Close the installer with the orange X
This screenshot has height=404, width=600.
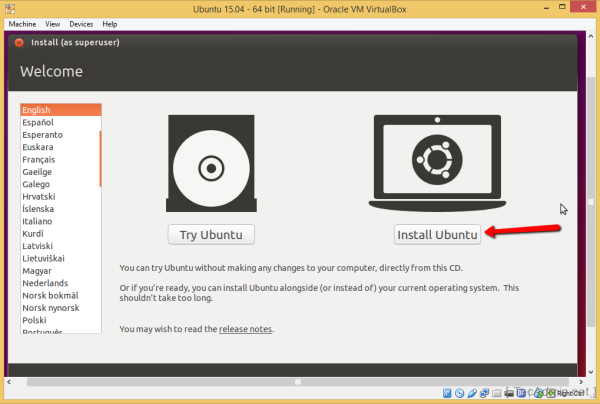(x=17, y=43)
